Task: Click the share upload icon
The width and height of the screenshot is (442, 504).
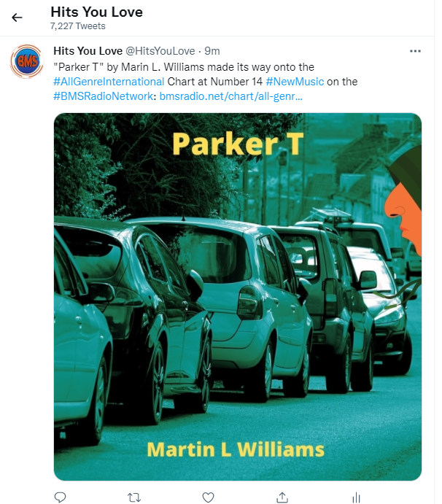Action: tap(282, 497)
